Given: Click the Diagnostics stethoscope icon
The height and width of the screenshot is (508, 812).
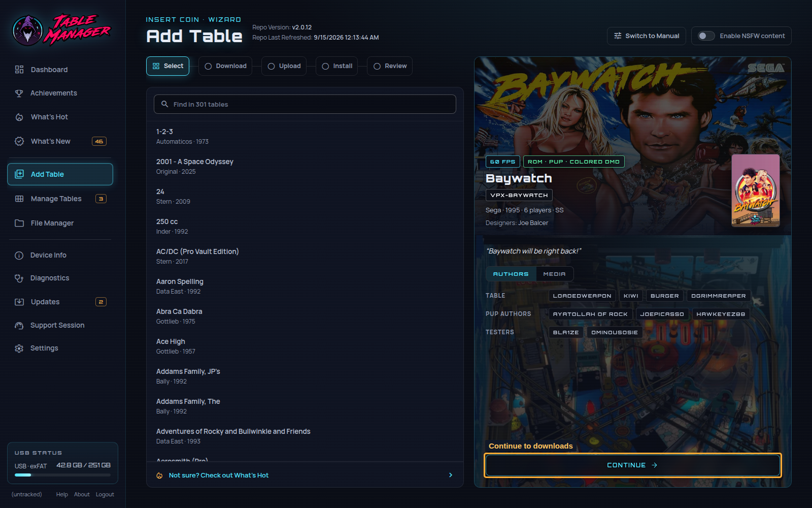Looking at the screenshot, I should point(19,278).
